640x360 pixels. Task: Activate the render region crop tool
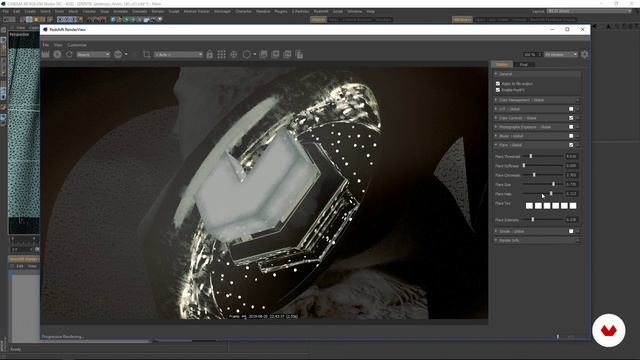coord(147,54)
